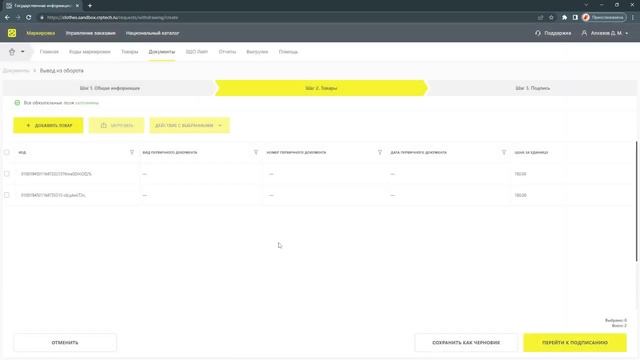The width and height of the screenshot is (640, 360).
Task: Click the Отменить button
Action: tap(65, 342)
